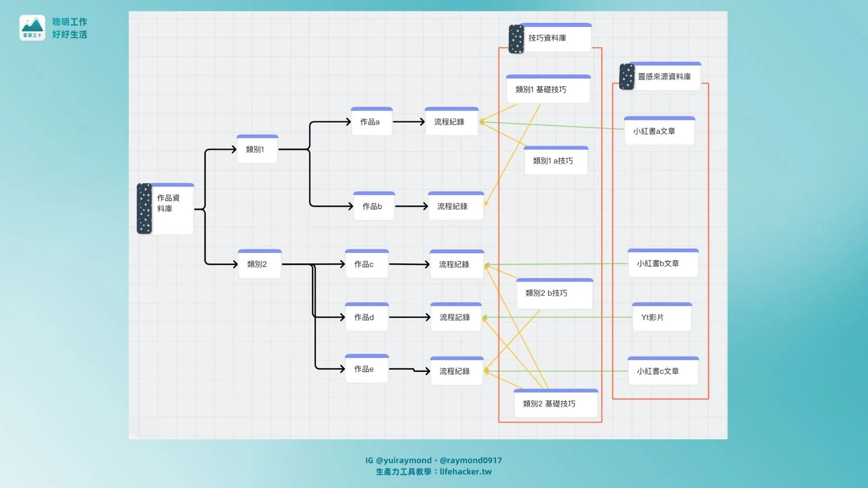The width and height of the screenshot is (868, 488).
Task: Select the 類別1 node
Action: tap(257, 150)
